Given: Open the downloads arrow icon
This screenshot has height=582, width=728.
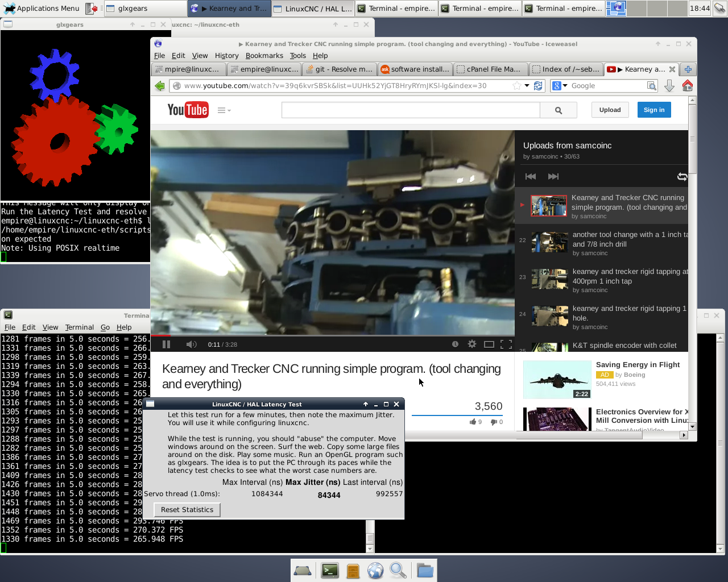Looking at the screenshot, I should click(669, 86).
